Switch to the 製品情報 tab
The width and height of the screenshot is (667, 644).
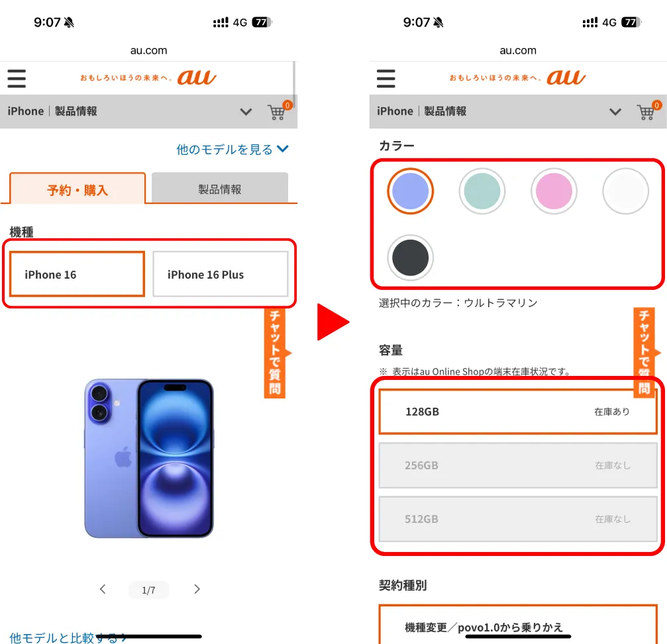[220, 188]
